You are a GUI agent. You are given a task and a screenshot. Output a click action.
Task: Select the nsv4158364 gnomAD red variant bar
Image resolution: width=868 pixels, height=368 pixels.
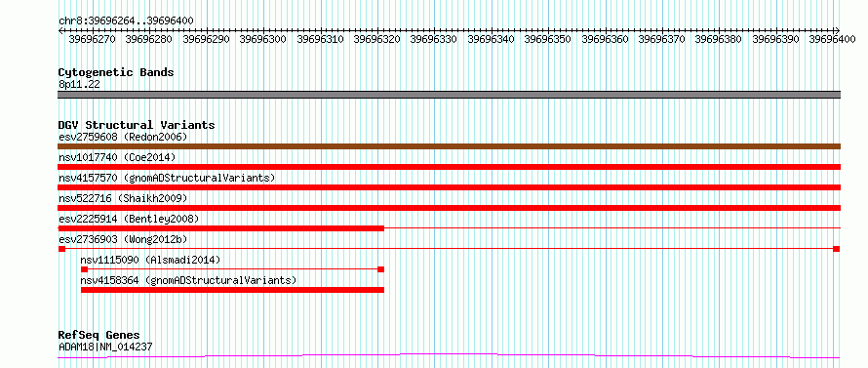pos(232,290)
